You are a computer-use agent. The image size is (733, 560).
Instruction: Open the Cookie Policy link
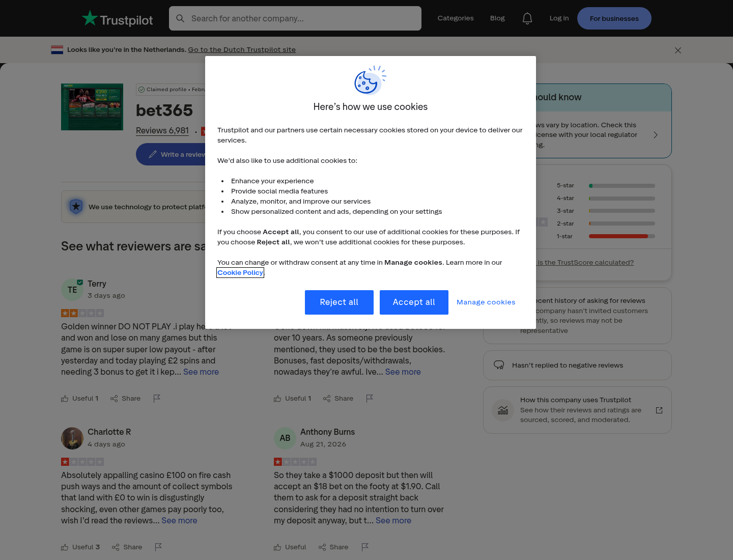pyautogui.click(x=240, y=273)
